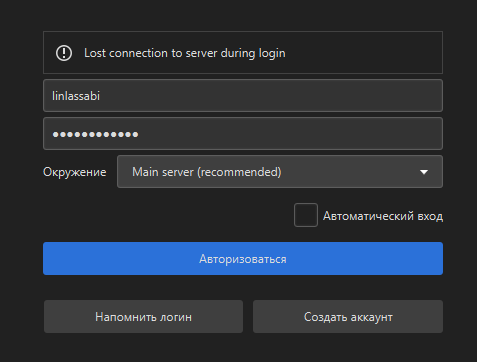Open the Окружение server dropdown
This screenshot has width=477, height=362.
(280, 172)
